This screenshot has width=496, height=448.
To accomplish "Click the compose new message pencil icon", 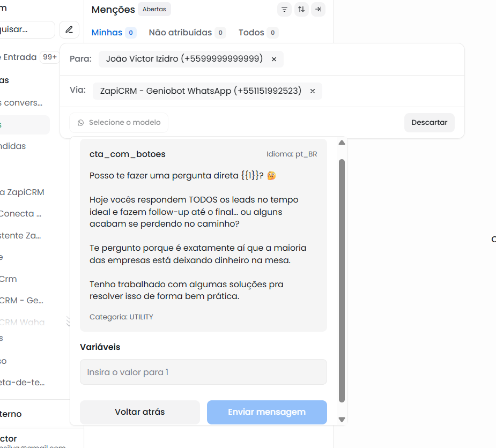I will (69, 29).
